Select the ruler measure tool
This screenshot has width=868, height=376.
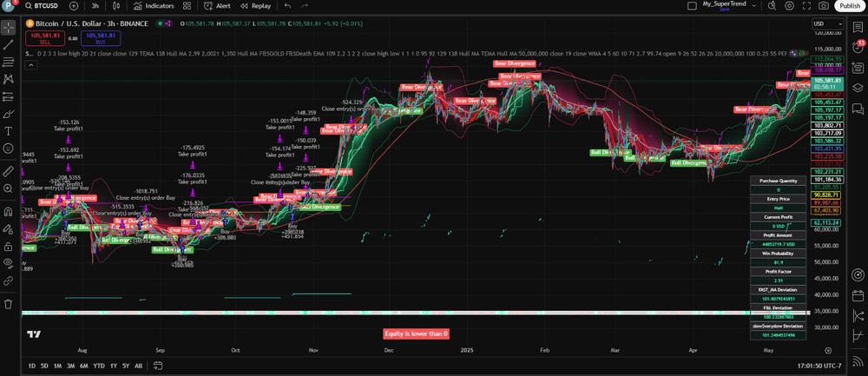point(9,171)
